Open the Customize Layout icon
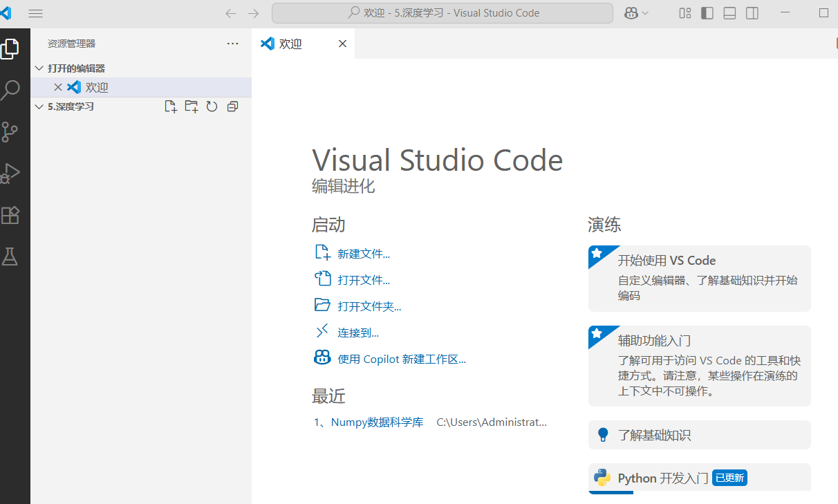 (x=685, y=13)
